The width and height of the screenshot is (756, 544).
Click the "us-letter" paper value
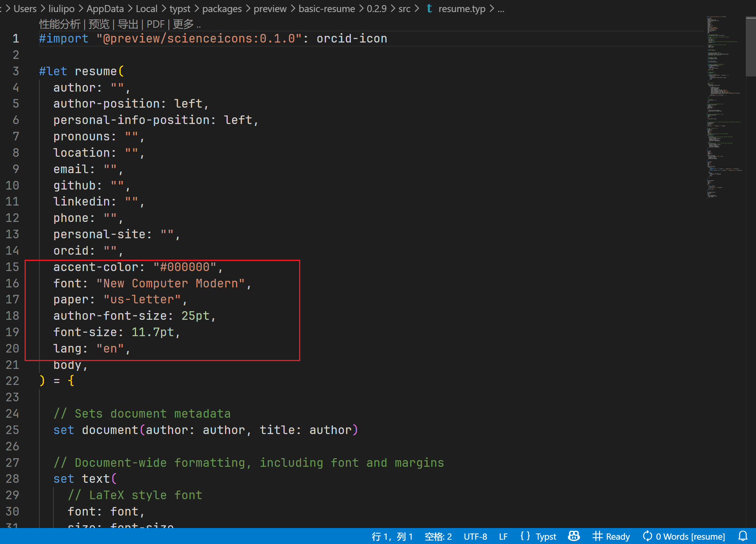tap(142, 299)
